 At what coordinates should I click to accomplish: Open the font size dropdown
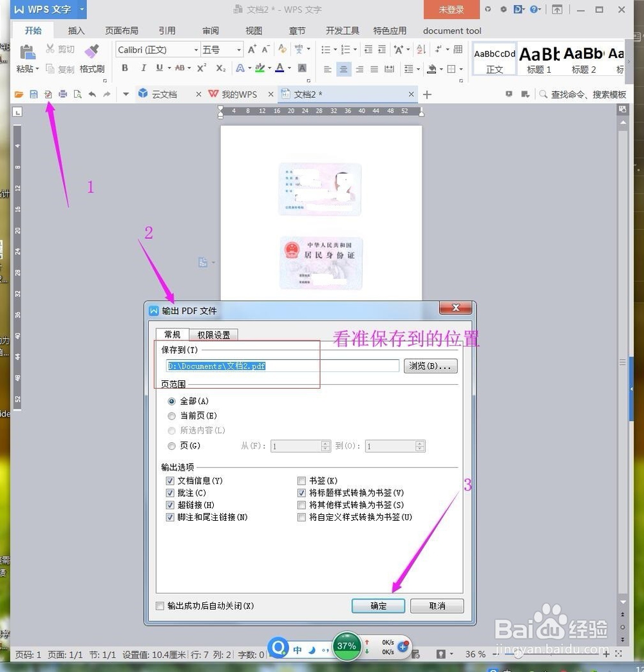(239, 50)
